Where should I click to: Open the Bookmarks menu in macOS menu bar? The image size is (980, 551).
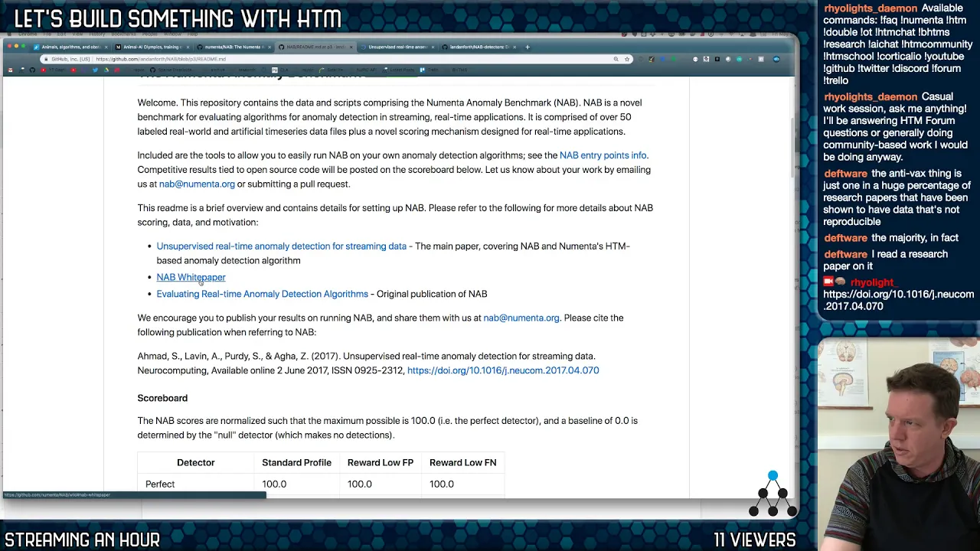click(123, 34)
